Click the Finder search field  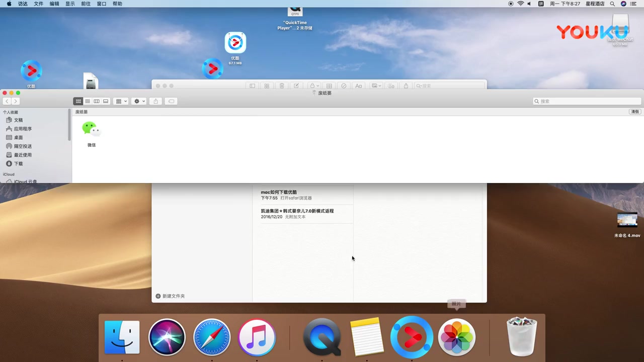(587, 101)
